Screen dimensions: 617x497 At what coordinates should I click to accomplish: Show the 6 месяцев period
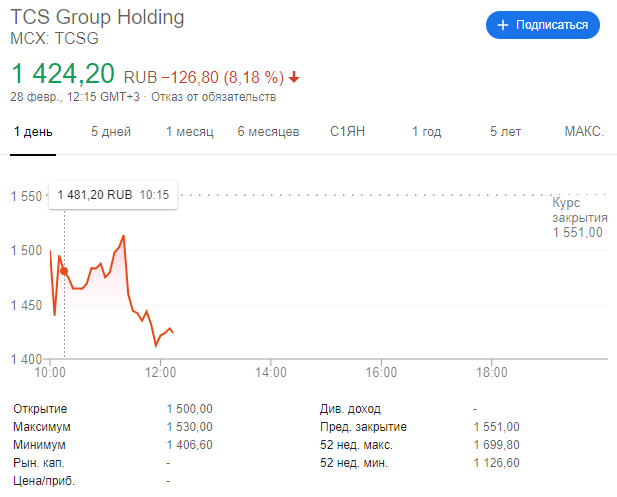268,131
